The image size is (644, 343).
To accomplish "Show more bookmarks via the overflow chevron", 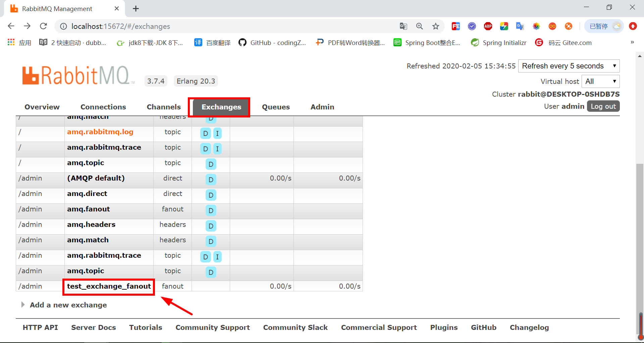I will [632, 42].
